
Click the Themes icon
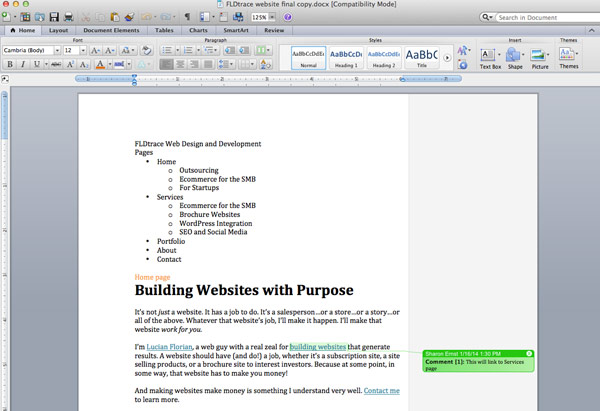[x=567, y=54]
